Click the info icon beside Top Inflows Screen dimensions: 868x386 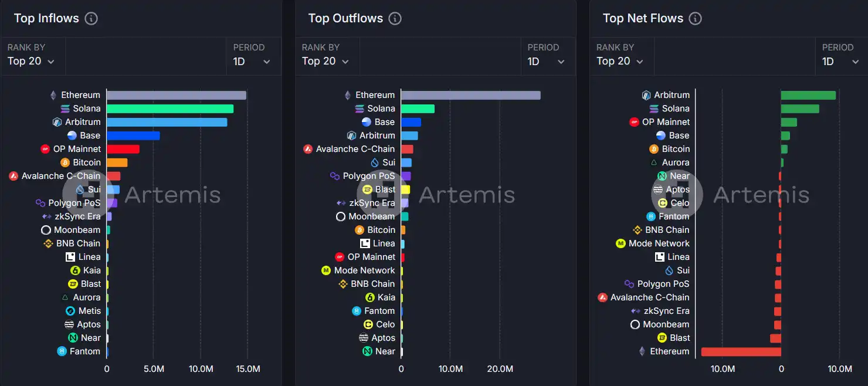tap(91, 18)
